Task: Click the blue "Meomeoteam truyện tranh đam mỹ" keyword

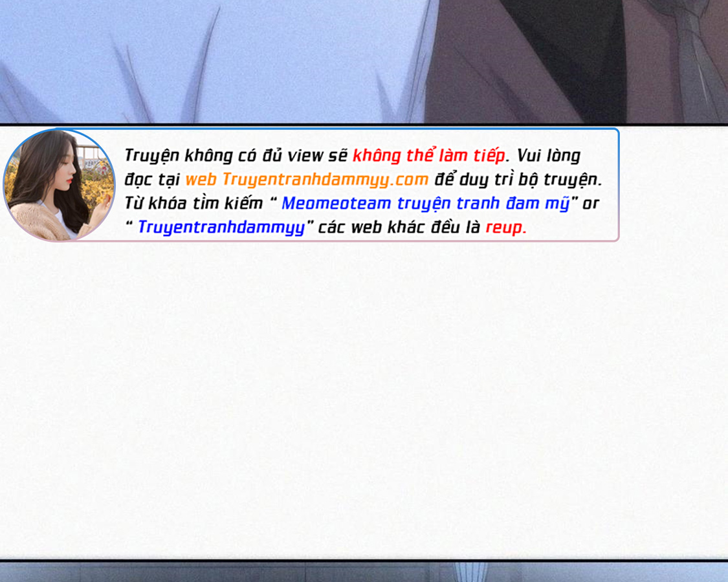Action: pos(425,203)
